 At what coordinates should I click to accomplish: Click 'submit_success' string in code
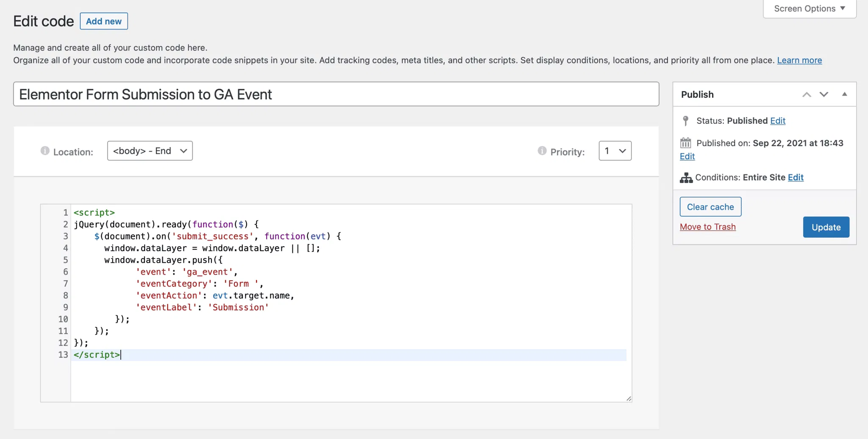click(x=212, y=236)
